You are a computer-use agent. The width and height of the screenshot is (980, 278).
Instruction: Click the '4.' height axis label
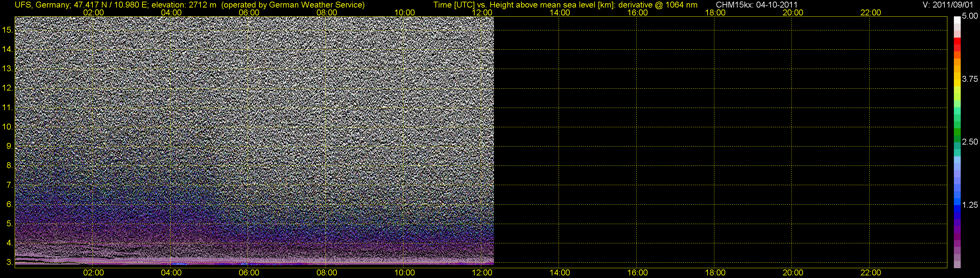point(9,243)
